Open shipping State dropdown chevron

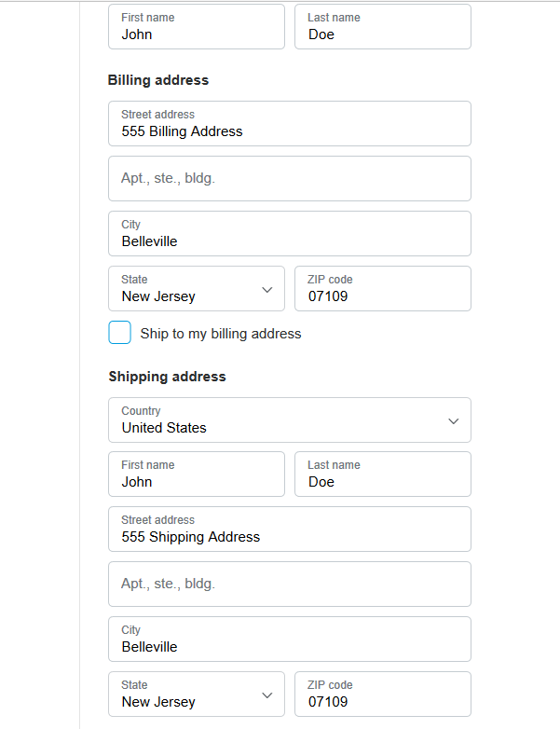click(266, 695)
